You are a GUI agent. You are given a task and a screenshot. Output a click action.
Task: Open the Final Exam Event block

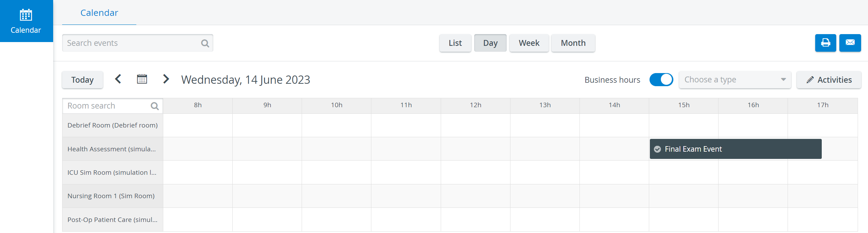(x=735, y=149)
